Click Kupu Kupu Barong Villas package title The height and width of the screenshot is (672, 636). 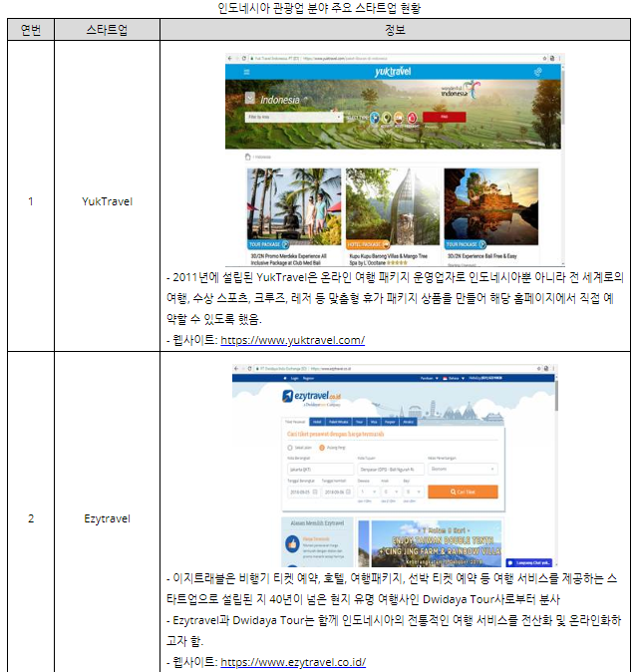(x=389, y=259)
